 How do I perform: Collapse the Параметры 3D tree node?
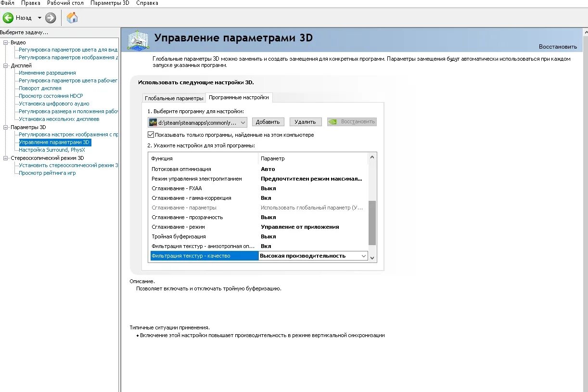pos(6,127)
